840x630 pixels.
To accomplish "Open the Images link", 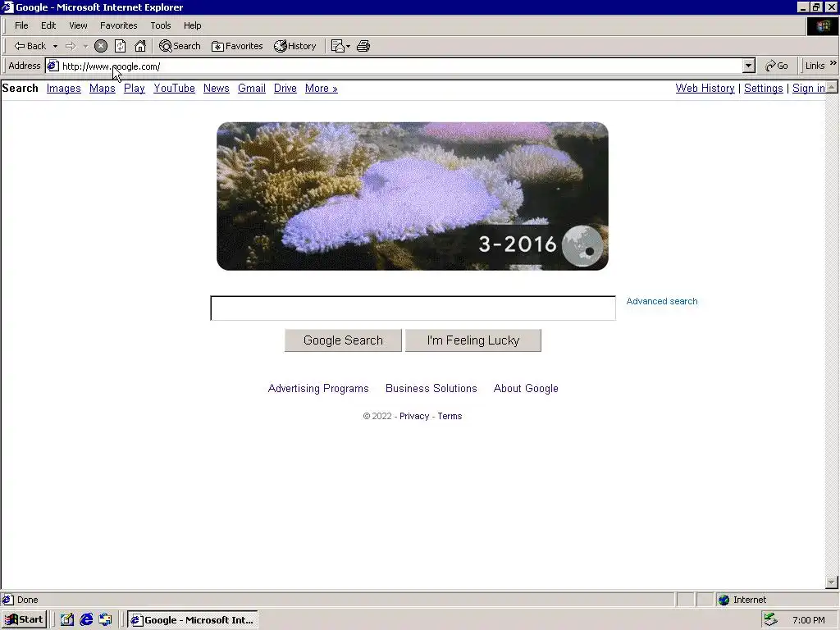I will tap(64, 89).
